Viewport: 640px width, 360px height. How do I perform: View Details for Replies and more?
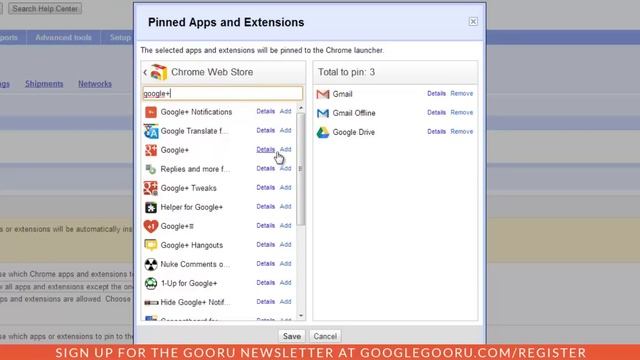click(x=265, y=169)
